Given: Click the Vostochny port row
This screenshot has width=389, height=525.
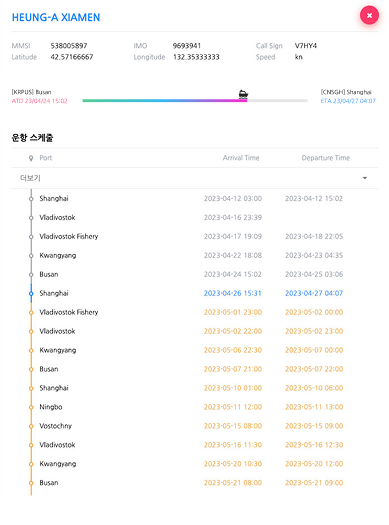Looking at the screenshot, I should tap(195, 426).
